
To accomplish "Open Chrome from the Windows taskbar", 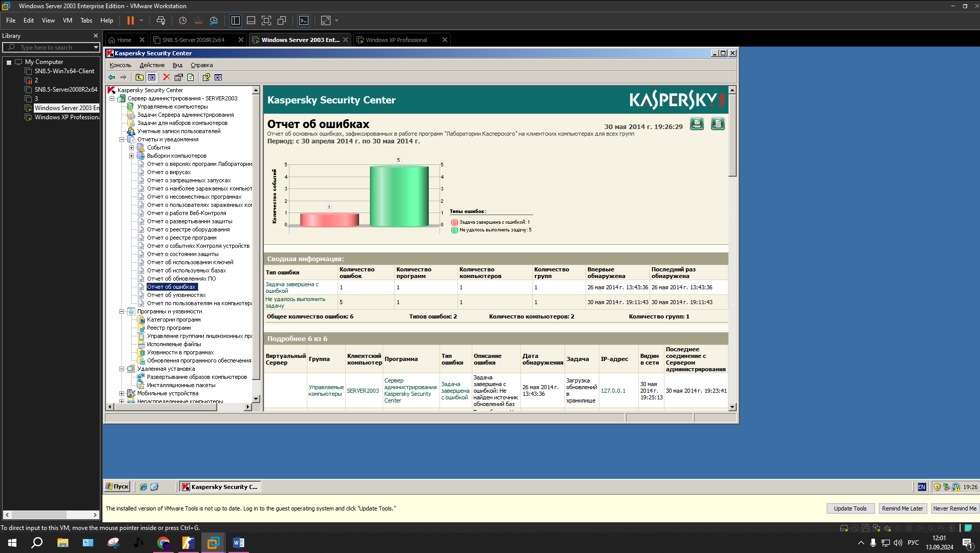I will pyautogui.click(x=163, y=543).
